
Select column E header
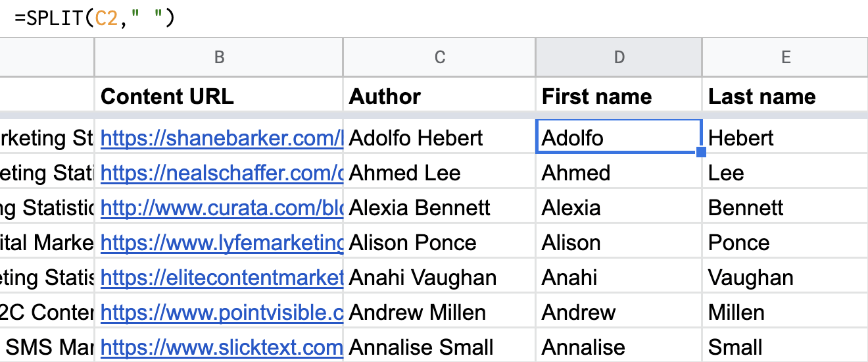pos(785,57)
